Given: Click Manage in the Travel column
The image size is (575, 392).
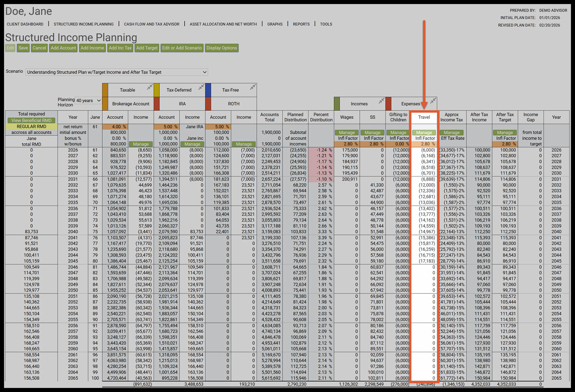Looking at the screenshot, I should (x=424, y=133).
